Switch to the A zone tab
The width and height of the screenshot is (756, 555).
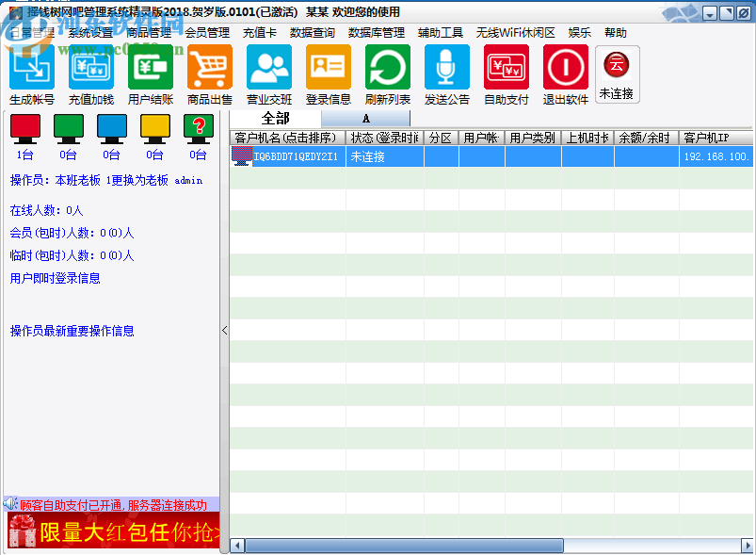(366, 119)
